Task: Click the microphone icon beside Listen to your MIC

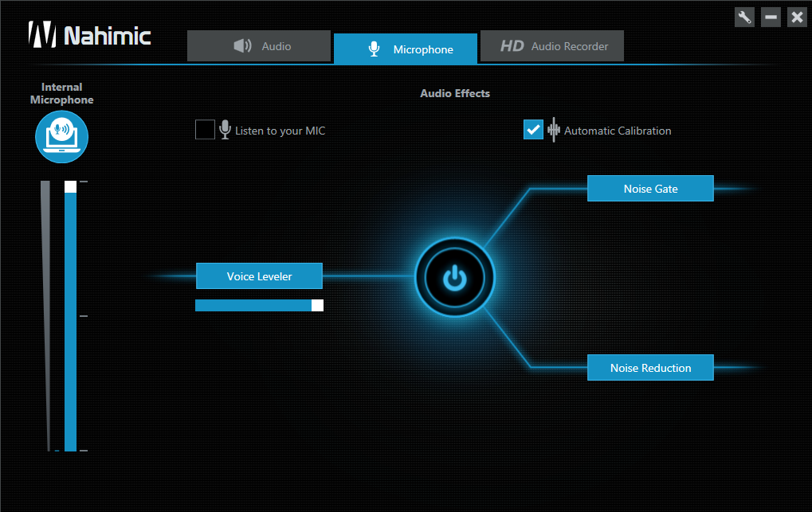Action: click(226, 130)
